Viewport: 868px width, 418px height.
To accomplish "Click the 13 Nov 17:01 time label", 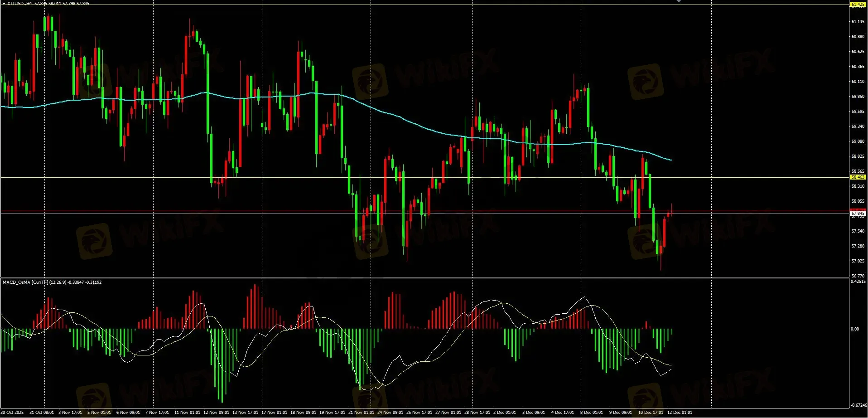I will pos(245,413).
